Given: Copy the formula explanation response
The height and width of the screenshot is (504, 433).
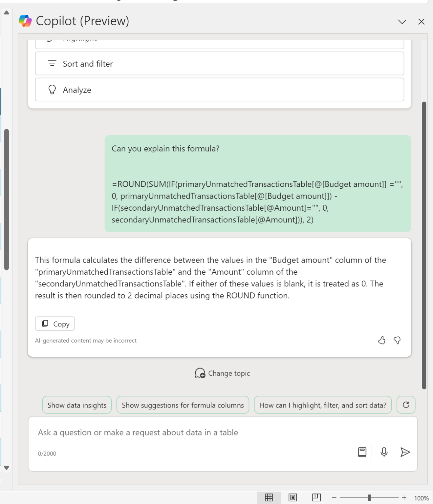Looking at the screenshot, I should 55,324.
